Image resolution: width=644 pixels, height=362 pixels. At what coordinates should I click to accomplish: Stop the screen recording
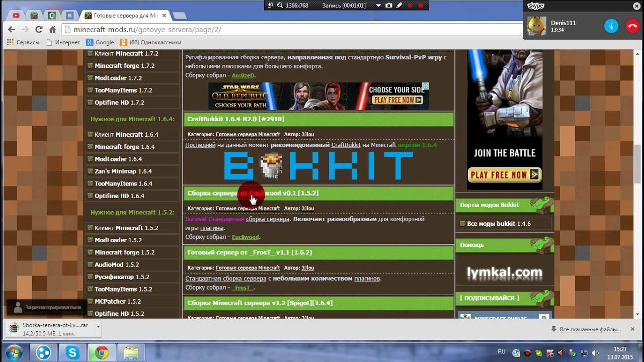(421, 5)
